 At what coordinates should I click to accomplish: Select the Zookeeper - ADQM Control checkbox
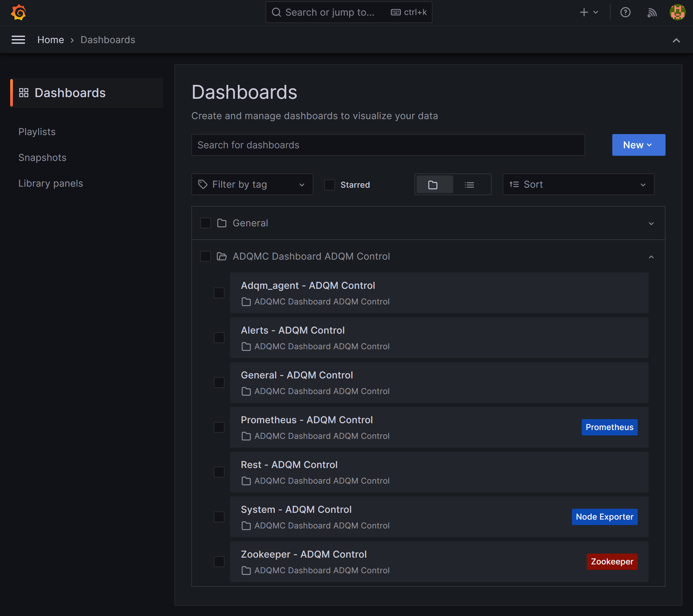(x=219, y=562)
